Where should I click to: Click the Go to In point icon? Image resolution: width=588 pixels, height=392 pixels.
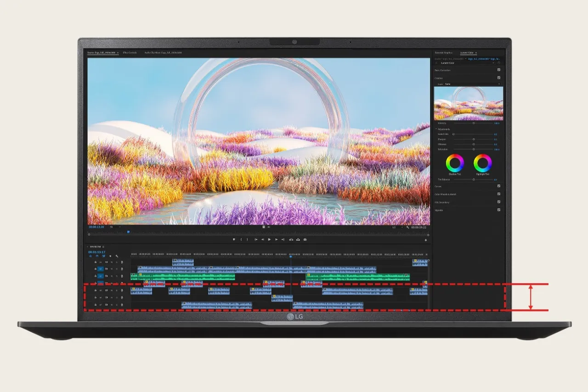click(x=256, y=240)
